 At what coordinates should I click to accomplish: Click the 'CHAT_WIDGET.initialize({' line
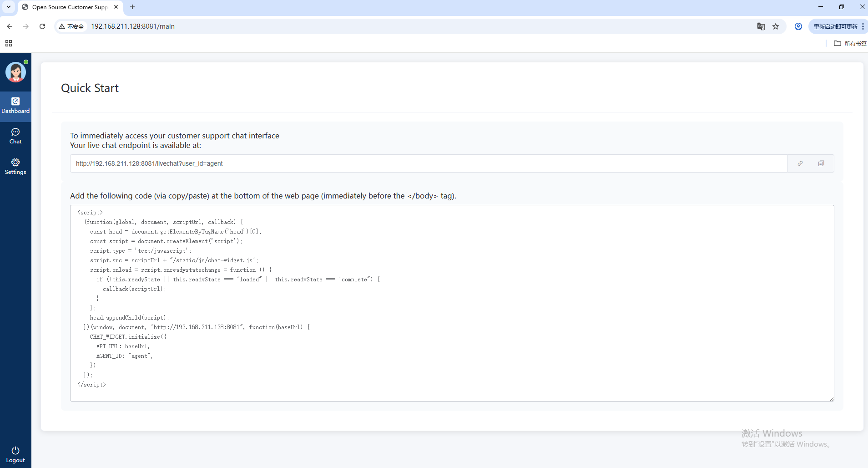(128, 336)
